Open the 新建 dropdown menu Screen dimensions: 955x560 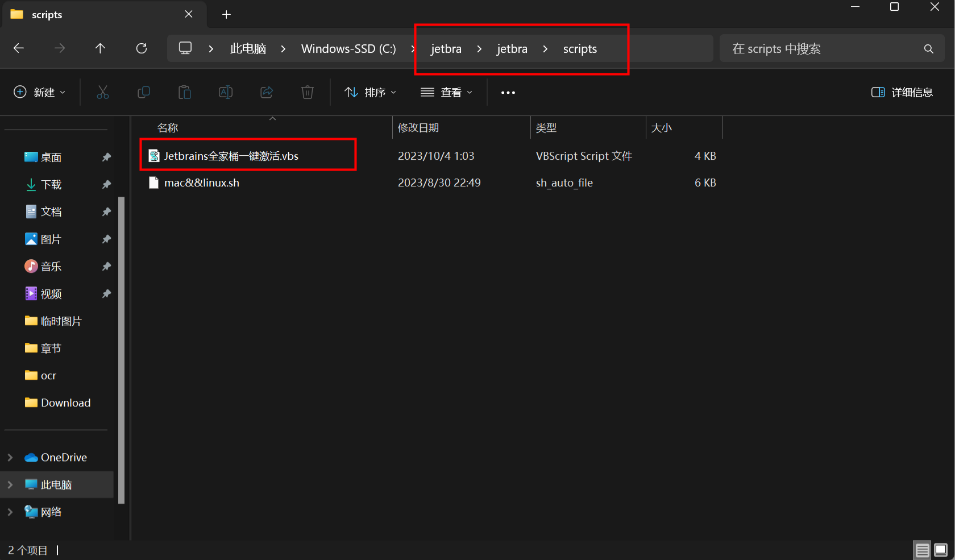tap(40, 92)
